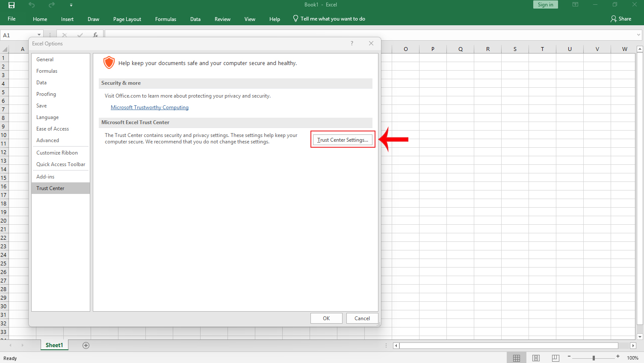Switch to Page Layout view icon

[x=536, y=358]
